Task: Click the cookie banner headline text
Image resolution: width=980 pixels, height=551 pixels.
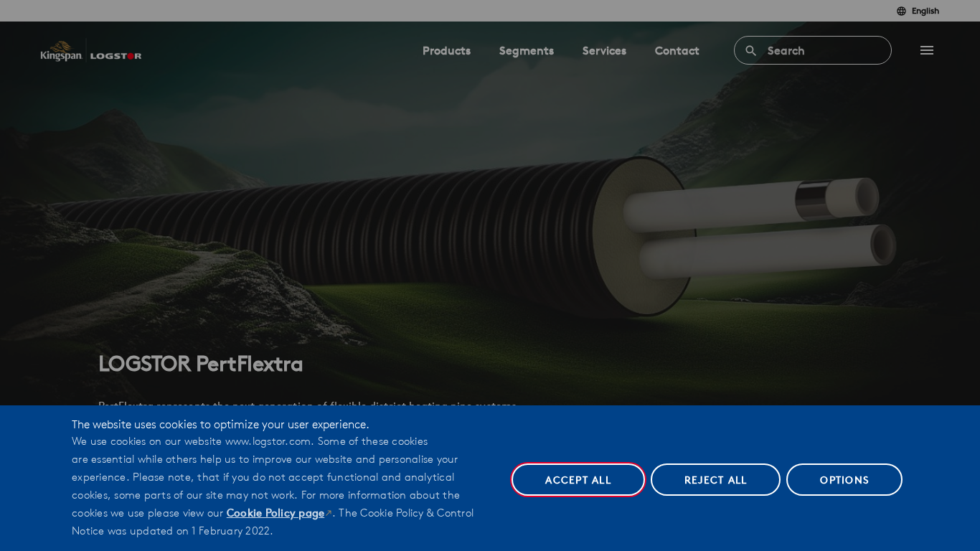Action: (x=220, y=424)
